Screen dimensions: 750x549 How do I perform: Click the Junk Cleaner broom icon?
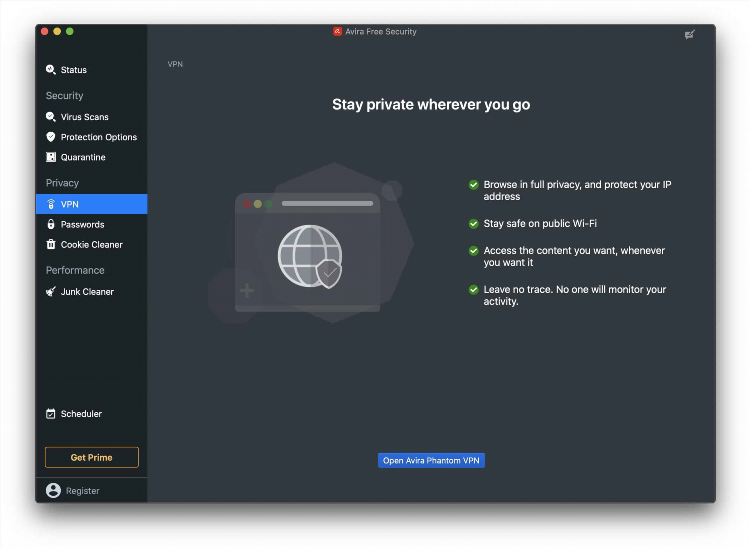pyautogui.click(x=51, y=292)
